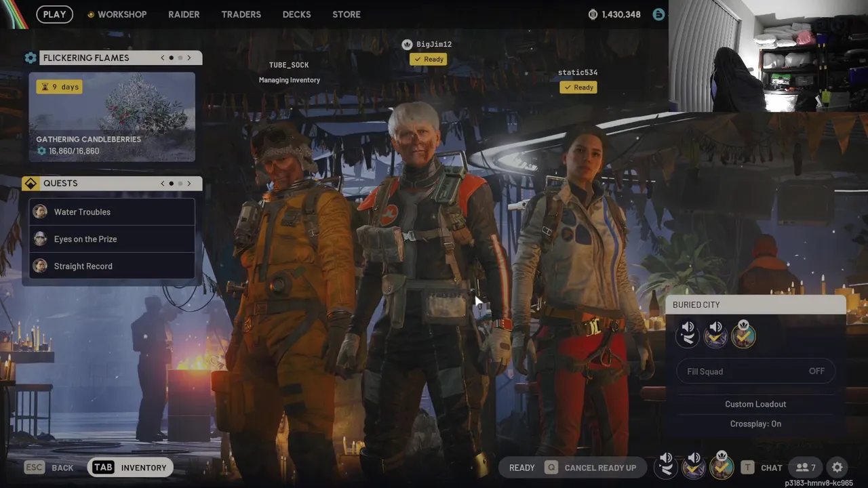Screen dimensions: 868x488
Task: Click the coin currency icon beside 1,430,348
Action: click(x=592, y=14)
